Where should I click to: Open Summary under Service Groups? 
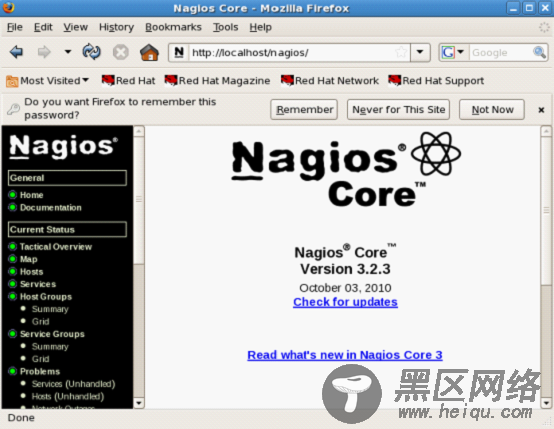point(50,346)
